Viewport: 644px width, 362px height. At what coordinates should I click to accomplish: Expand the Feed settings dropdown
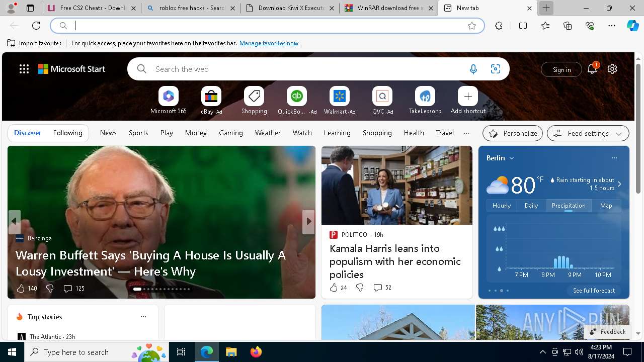[619, 133]
